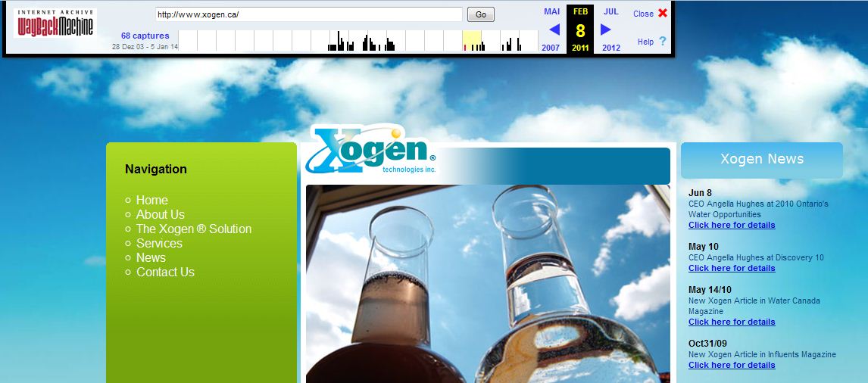Viewport: 868px width, 383px height.
Task: Click details link under Jun 8 news
Action: pos(732,225)
